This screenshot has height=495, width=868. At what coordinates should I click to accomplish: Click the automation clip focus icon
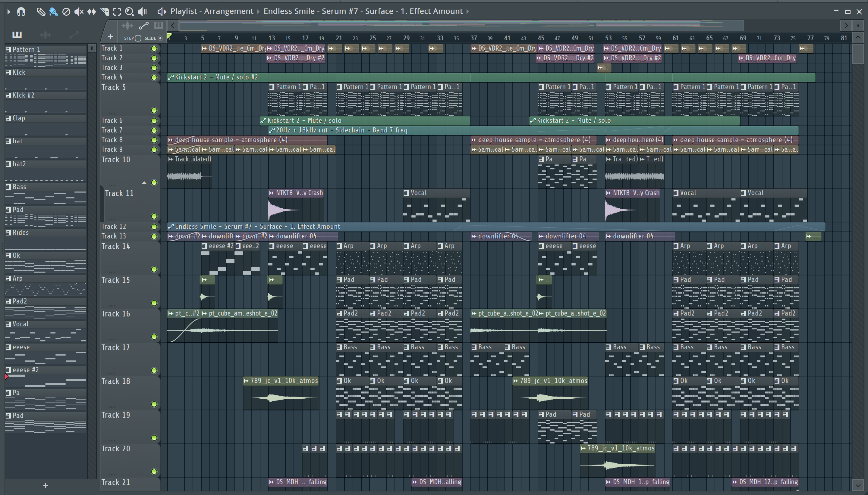click(143, 26)
